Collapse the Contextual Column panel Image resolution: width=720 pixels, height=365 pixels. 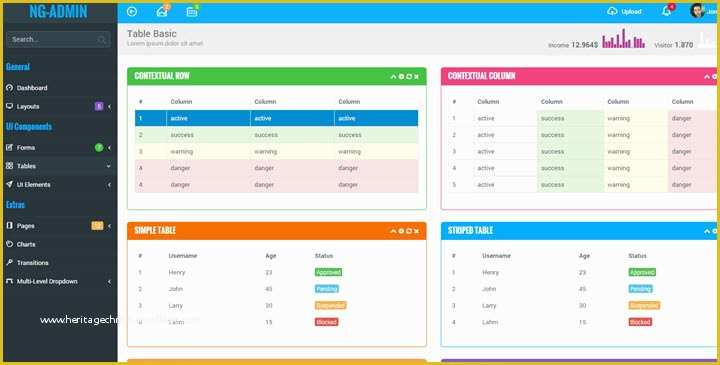pos(707,77)
